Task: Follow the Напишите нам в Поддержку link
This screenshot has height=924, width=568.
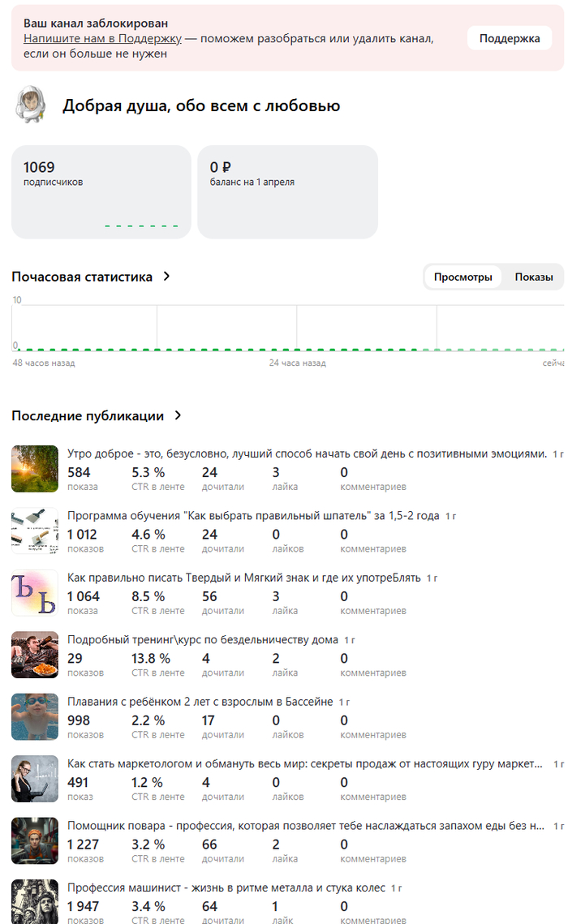Action: tap(102, 38)
